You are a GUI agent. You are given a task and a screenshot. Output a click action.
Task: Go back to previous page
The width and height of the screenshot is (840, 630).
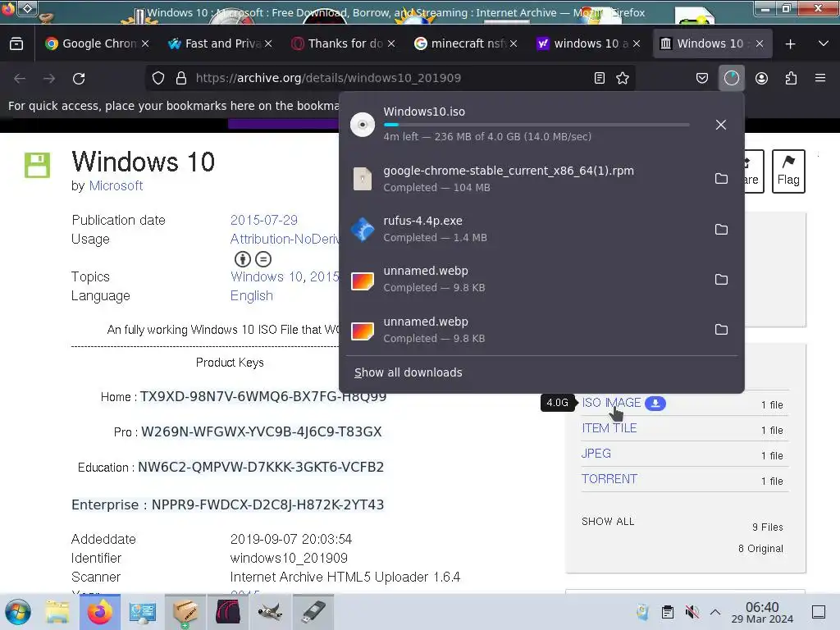[20, 79]
